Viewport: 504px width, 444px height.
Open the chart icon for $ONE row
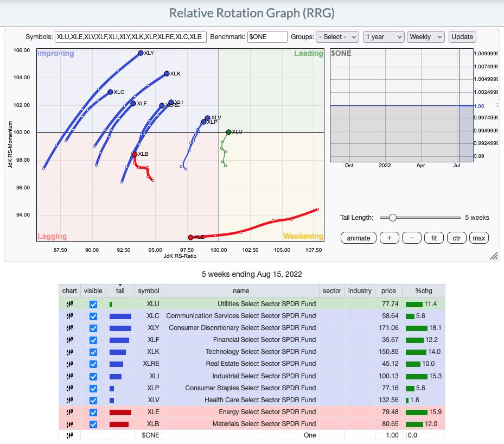(x=69, y=435)
